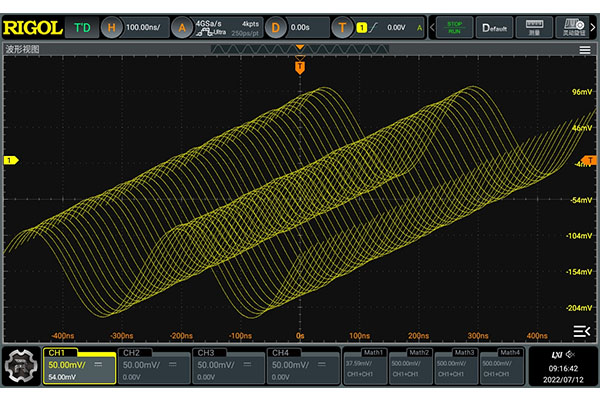
Task: Open the trigger T settings
Action: pyautogui.click(x=377, y=27)
